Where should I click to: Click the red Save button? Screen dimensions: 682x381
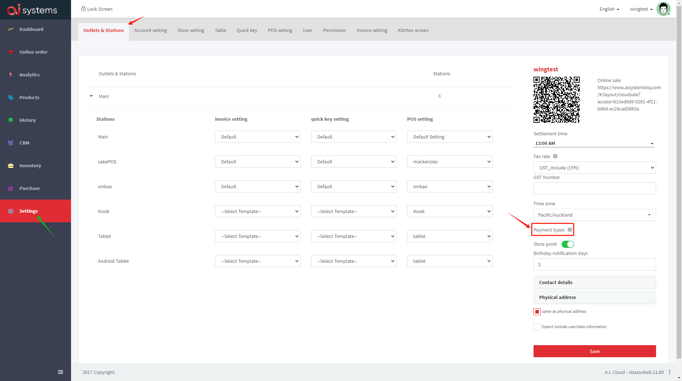click(595, 351)
